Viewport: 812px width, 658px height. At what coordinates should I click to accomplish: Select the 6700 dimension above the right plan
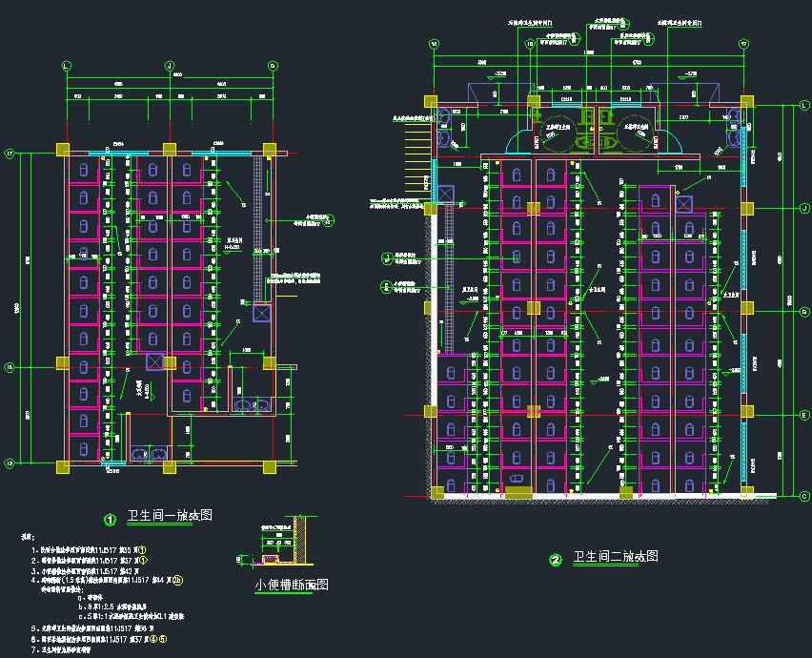637,62
